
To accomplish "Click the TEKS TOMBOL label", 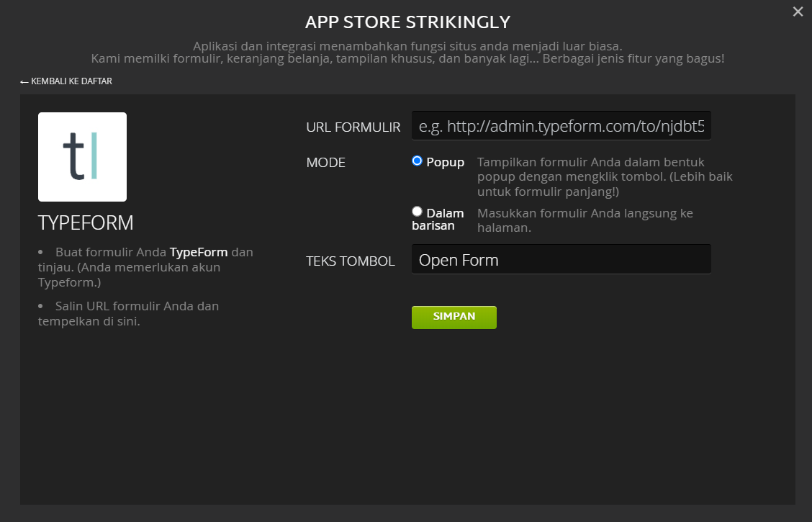I will point(351,261).
